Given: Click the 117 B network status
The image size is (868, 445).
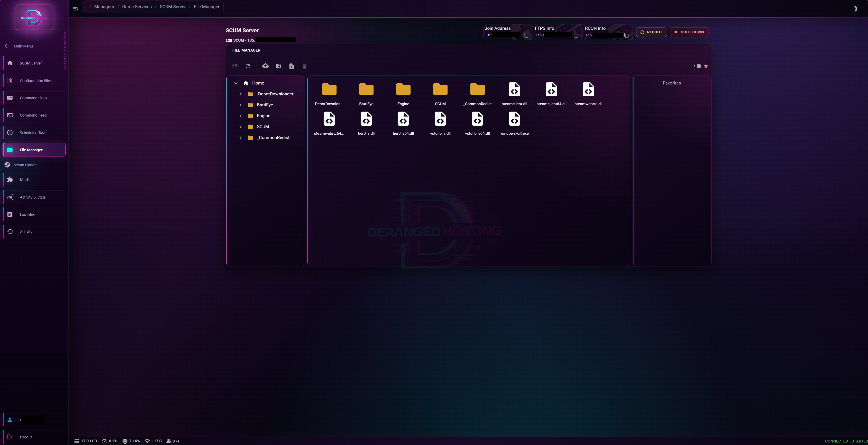Looking at the screenshot, I should pyautogui.click(x=153, y=441).
